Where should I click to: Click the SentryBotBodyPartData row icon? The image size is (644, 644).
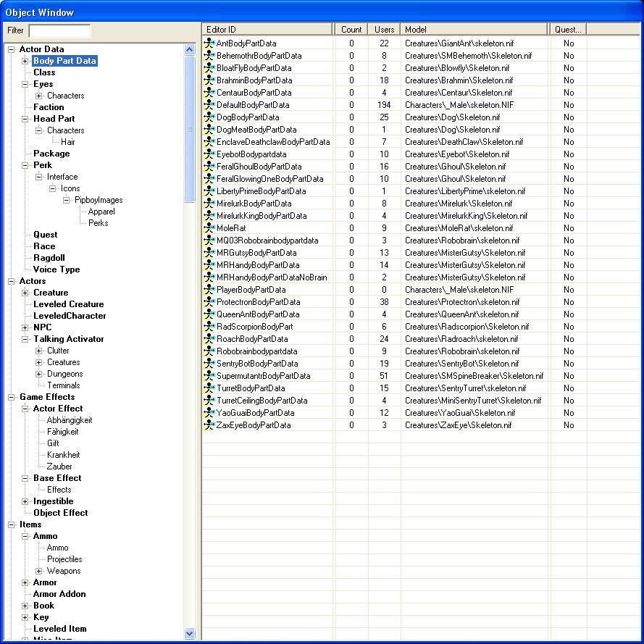coord(209,364)
